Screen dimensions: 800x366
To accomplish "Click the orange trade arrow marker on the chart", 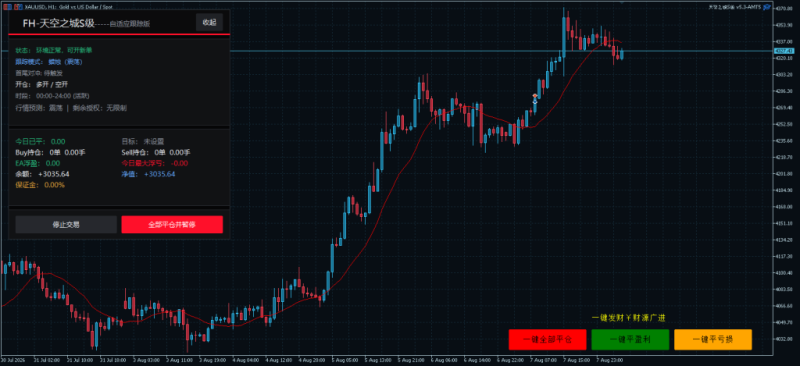I will tap(535, 95).
